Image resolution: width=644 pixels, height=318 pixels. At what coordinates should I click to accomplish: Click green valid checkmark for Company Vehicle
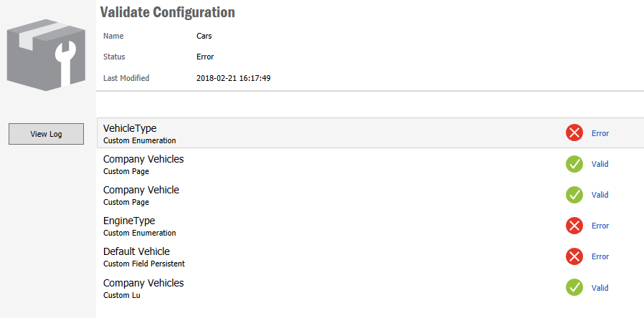574,195
